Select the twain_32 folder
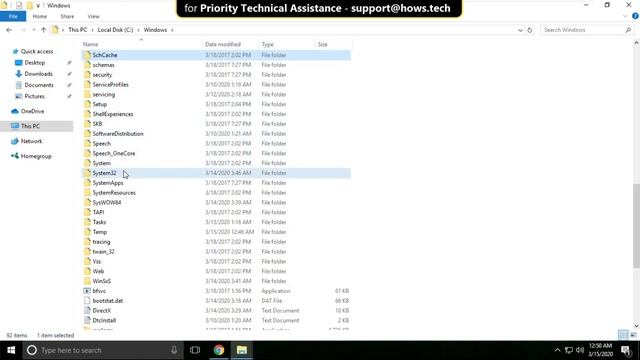The width and height of the screenshot is (640, 360). click(x=103, y=251)
